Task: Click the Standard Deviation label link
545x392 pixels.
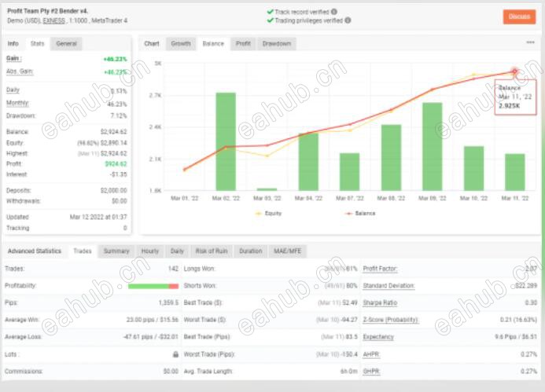Action: pos(388,286)
